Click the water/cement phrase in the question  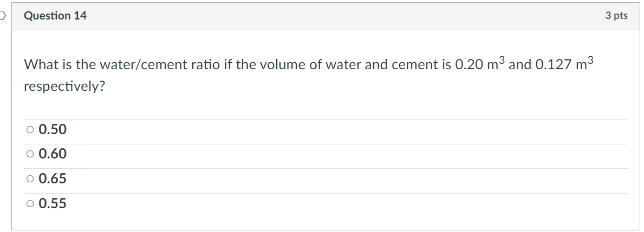138,64
